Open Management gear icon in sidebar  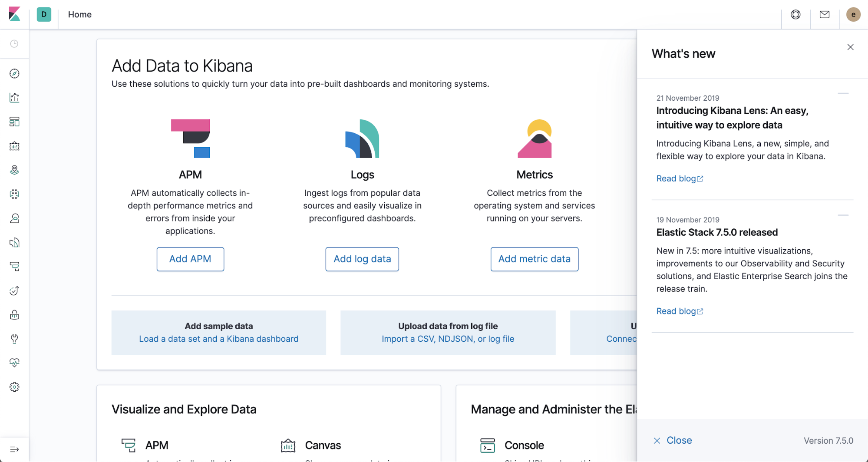(x=14, y=387)
